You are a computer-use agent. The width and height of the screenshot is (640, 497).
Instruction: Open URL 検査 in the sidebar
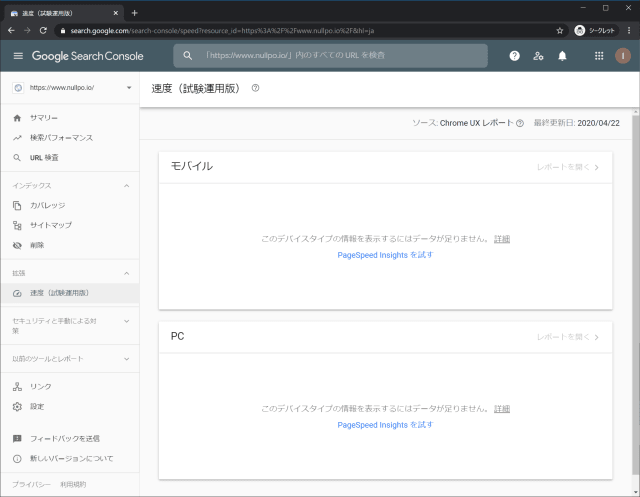click(69, 158)
